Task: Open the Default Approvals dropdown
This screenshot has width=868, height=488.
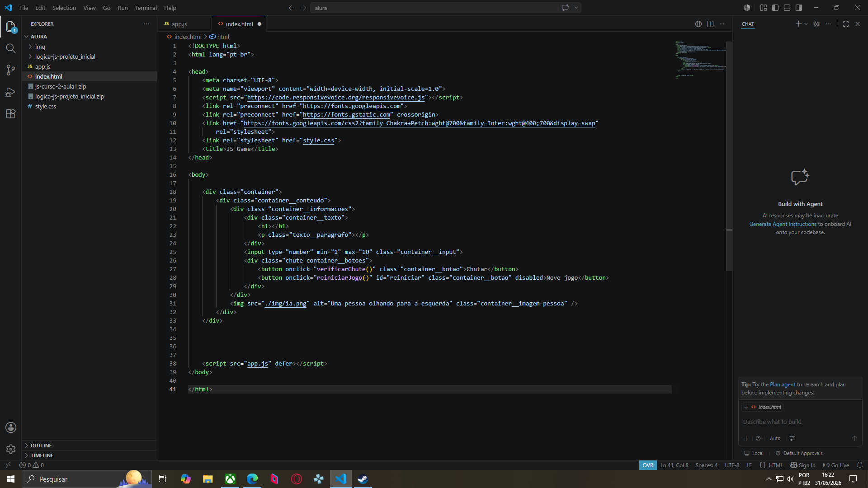Action: tap(799, 453)
